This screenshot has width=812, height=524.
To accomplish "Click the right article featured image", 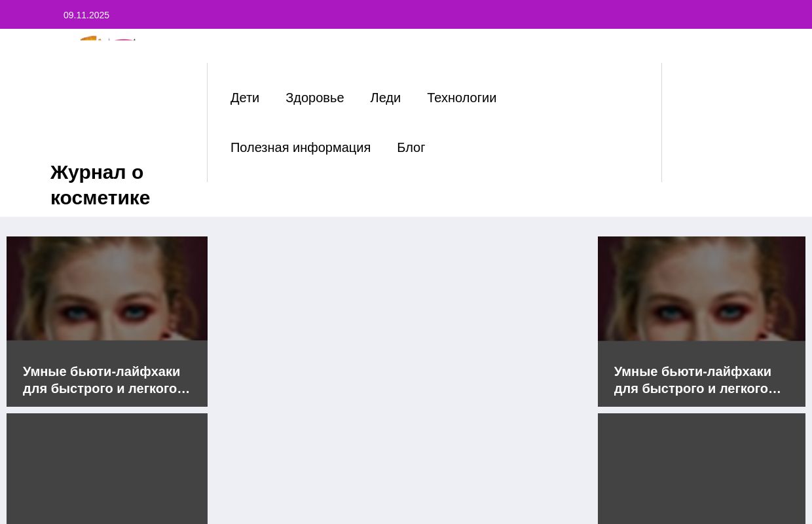I will (701, 288).
